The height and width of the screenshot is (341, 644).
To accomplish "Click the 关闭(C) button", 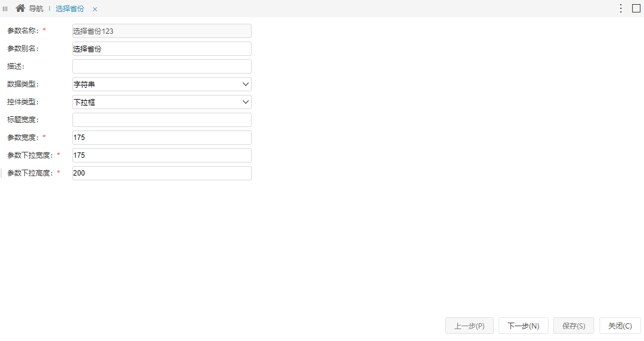I will [620, 326].
